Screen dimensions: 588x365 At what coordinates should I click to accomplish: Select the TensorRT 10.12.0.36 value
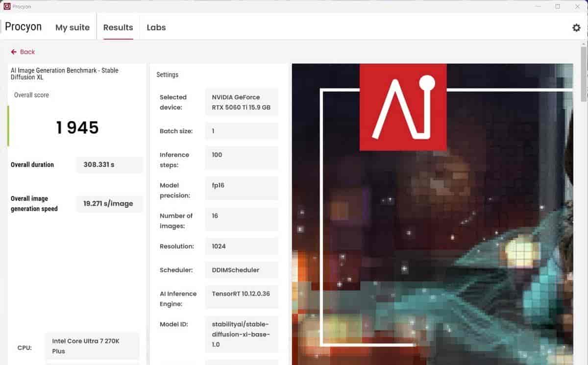pyautogui.click(x=242, y=297)
